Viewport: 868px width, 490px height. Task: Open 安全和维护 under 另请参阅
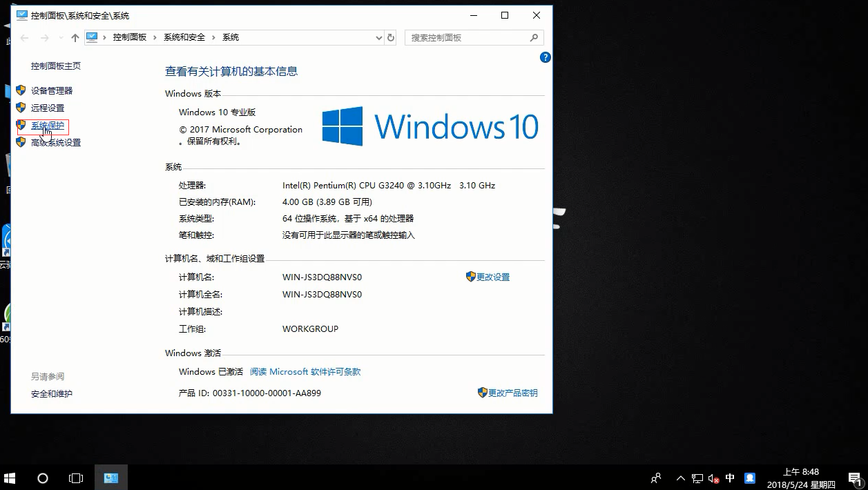[52, 393]
